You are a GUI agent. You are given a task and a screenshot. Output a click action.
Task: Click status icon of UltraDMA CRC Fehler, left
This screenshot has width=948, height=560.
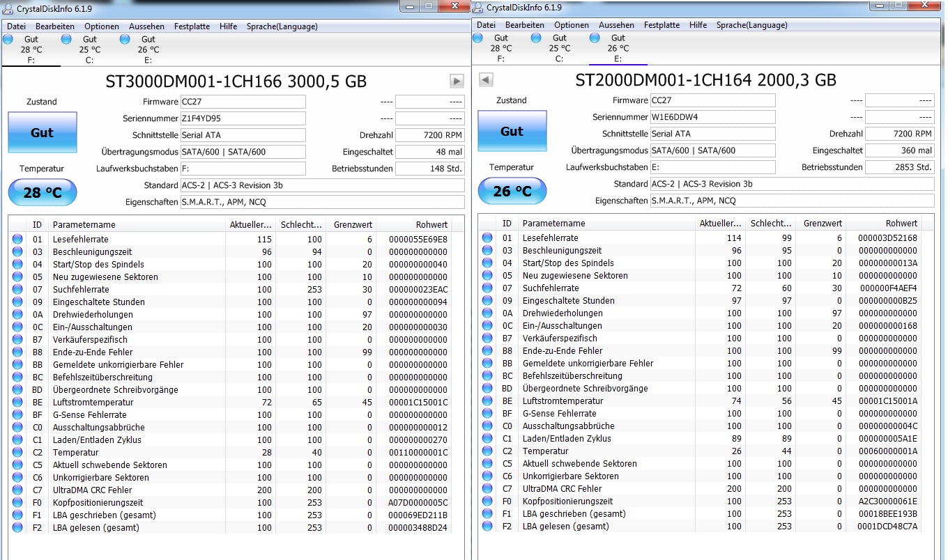17,490
